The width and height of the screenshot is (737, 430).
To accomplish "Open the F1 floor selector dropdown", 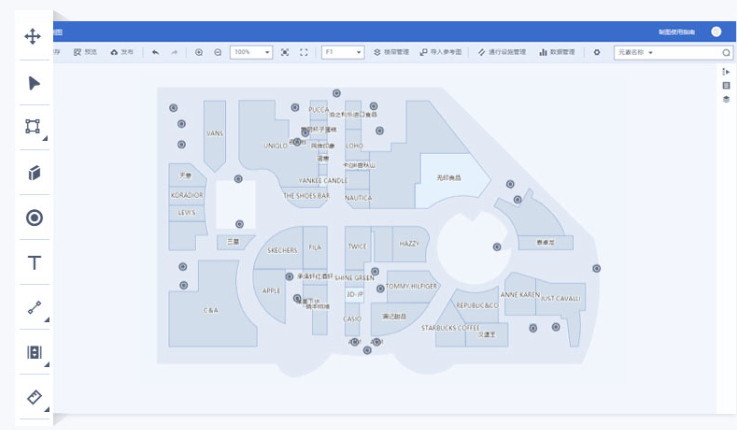I will pos(343,52).
